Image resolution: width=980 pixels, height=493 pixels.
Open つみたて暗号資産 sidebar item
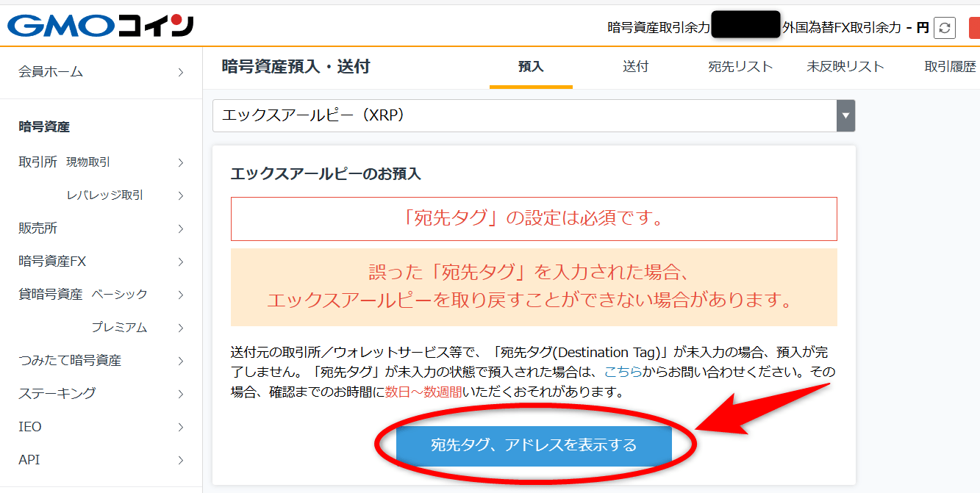(70, 361)
